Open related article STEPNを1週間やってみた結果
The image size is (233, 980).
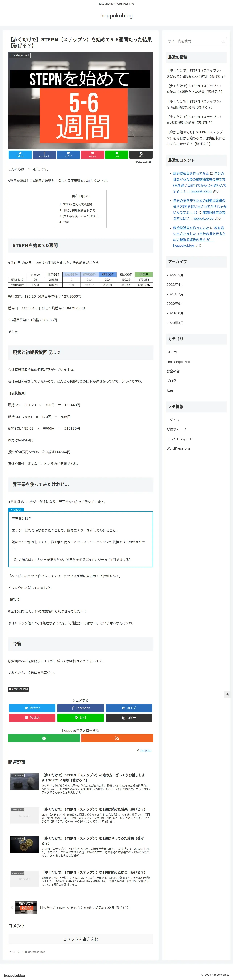[x=81, y=846]
